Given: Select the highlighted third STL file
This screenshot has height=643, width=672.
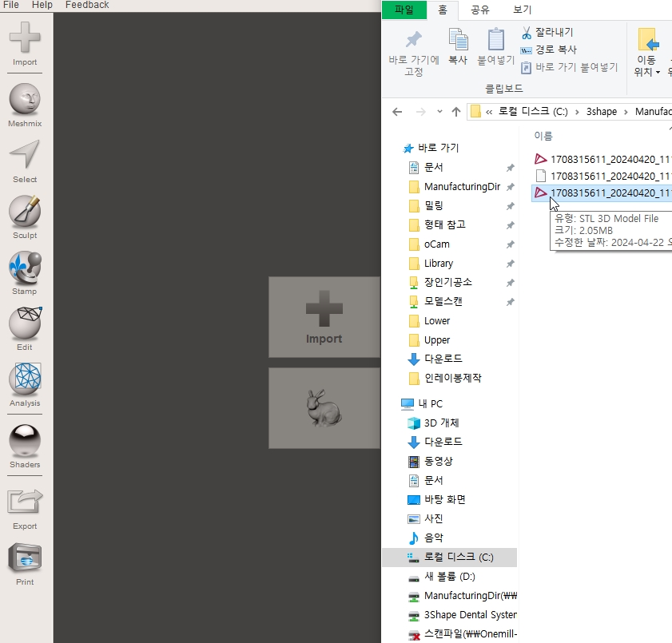Looking at the screenshot, I should (602, 193).
